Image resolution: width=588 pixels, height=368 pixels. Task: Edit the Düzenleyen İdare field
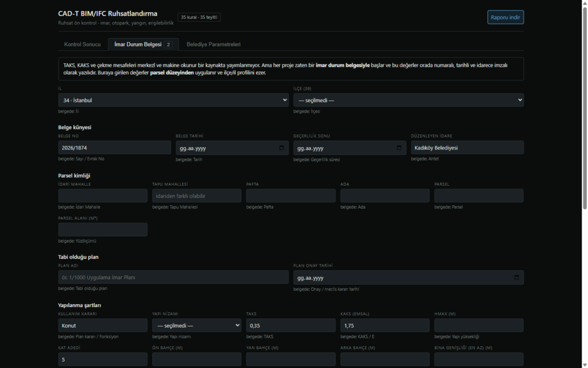(467, 148)
